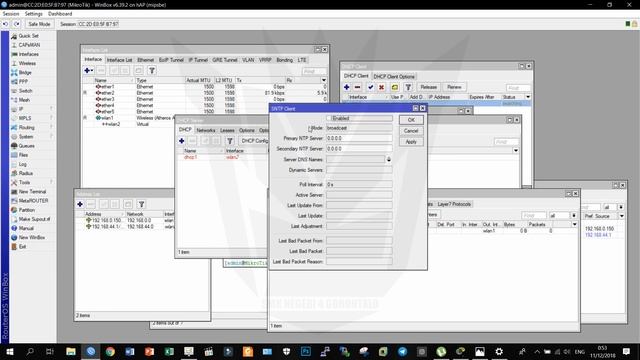The image size is (640, 360).
Task: Open the Mesh sidebar item
Action: point(24,100)
